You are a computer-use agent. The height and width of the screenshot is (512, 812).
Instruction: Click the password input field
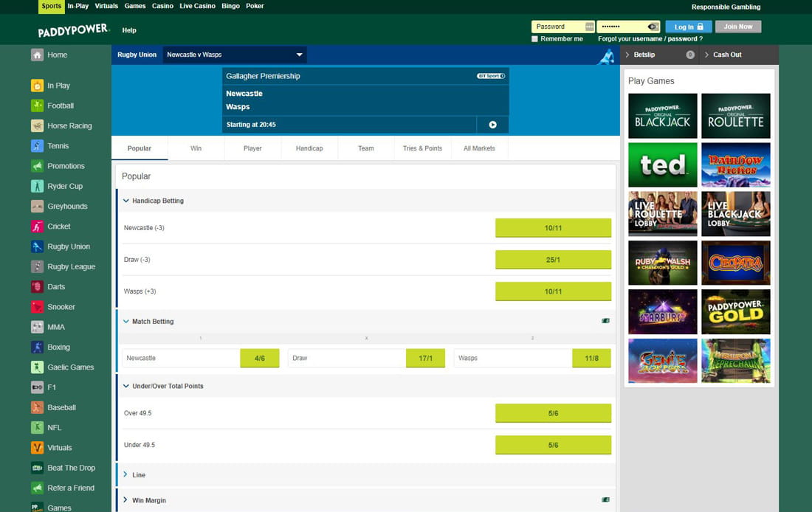628,27
